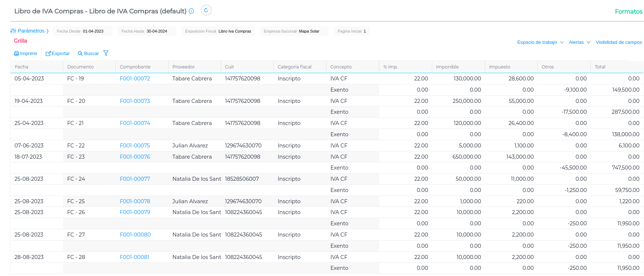Click the Imprimir printer icon

point(16,54)
